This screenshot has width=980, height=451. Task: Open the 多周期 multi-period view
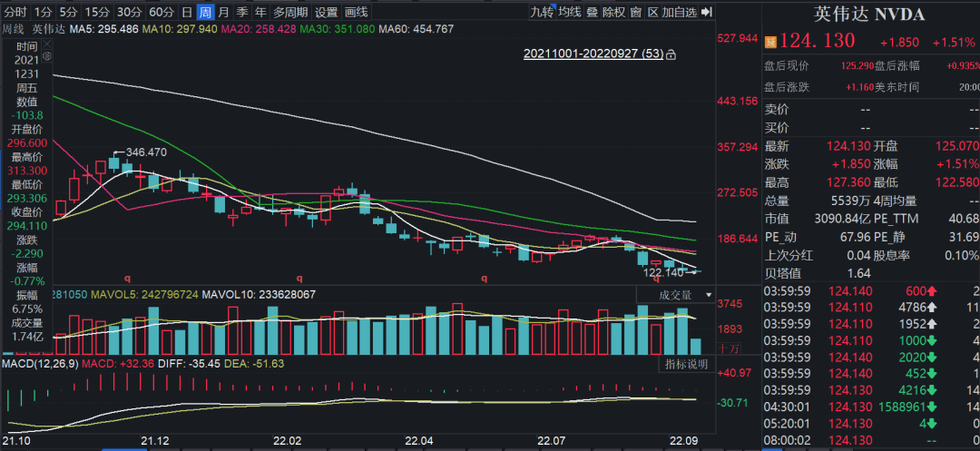pos(290,12)
